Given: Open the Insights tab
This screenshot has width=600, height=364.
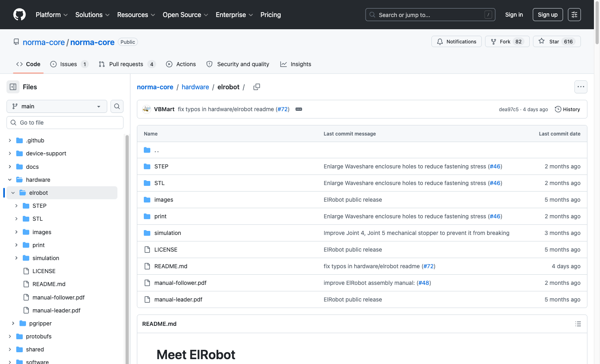Looking at the screenshot, I should click(296, 64).
